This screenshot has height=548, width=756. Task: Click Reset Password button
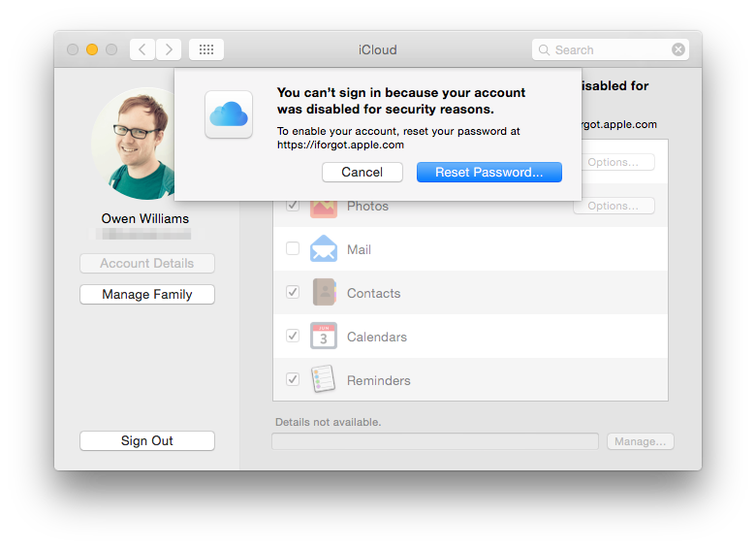tap(488, 173)
